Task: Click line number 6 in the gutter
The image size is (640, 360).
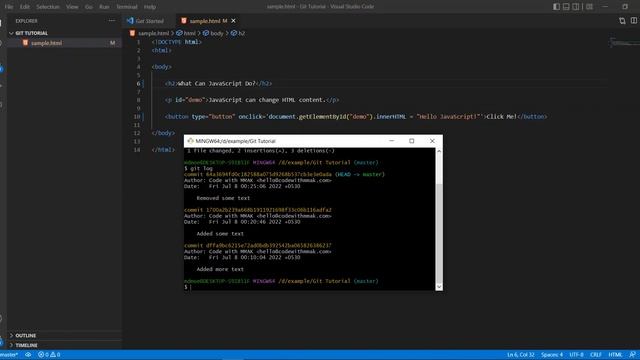Action: (138, 83)
